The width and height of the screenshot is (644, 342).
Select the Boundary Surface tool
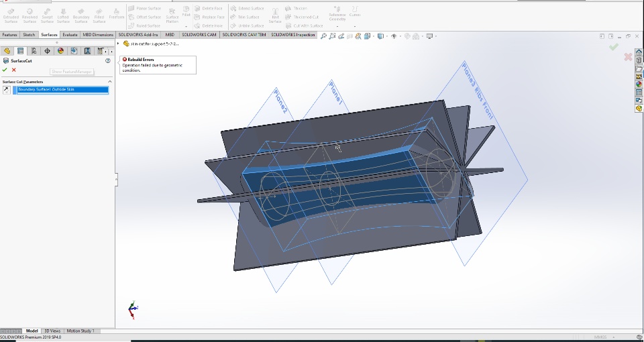point(81,15)
